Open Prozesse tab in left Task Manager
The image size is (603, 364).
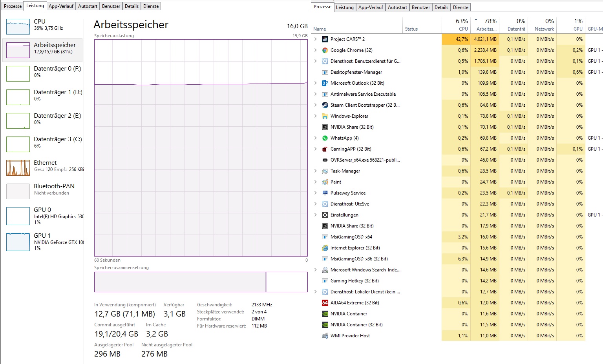click(13, 6)
